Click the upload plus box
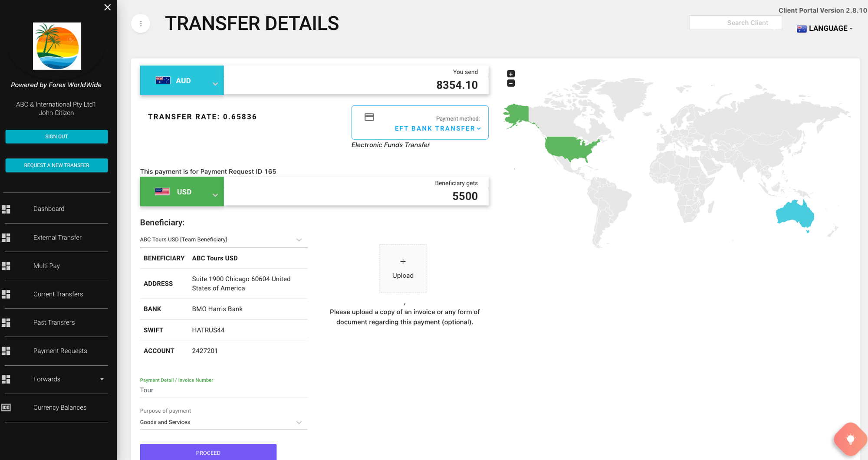Screen dimensions: 868x460 point(403,268)
